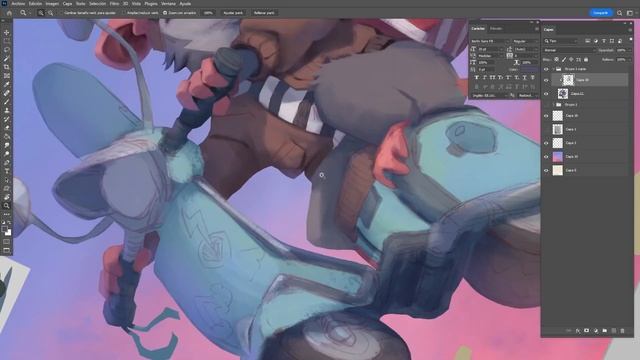Click the Home icon in options bar

click(x=9, y=13)
